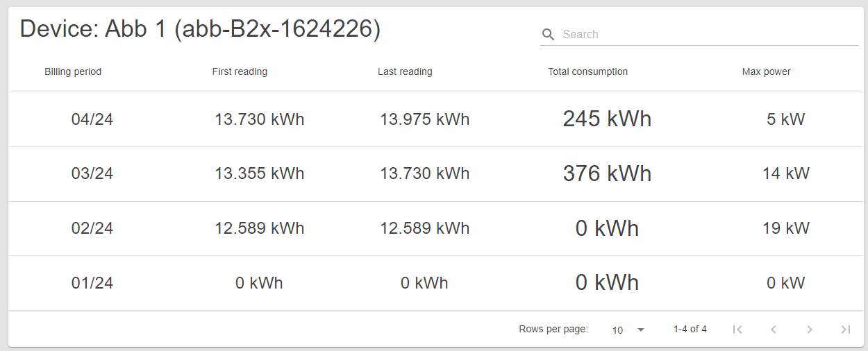Click max power 19 kW

coord(786,228)
